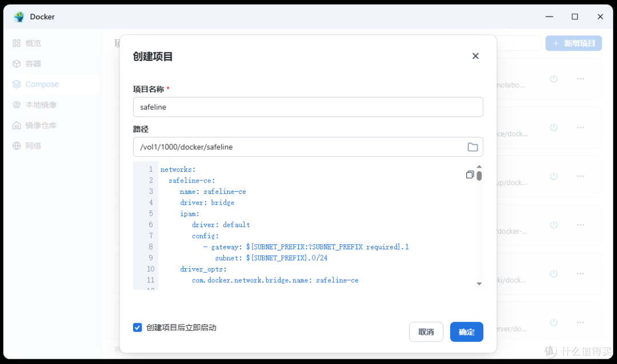This screenshot has height=364, width=617.
Task: Click the power icon in ki/dock... row
Action: [554, 274]
